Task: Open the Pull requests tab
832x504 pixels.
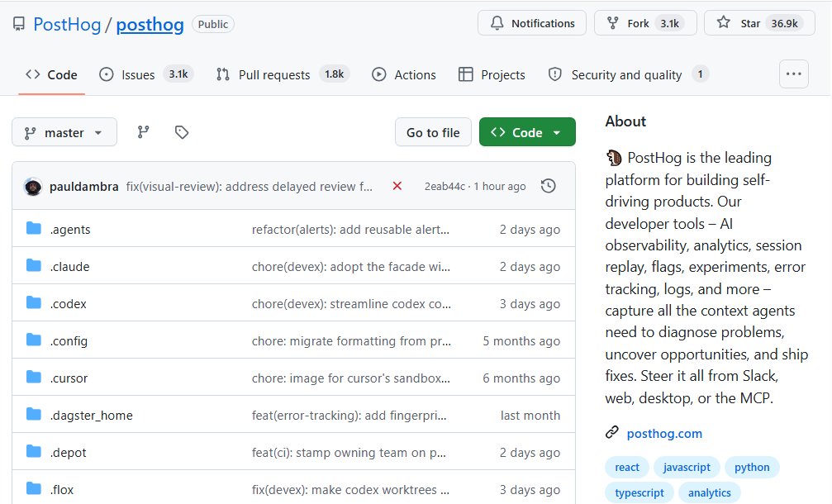Action: (x=283, y=75)
